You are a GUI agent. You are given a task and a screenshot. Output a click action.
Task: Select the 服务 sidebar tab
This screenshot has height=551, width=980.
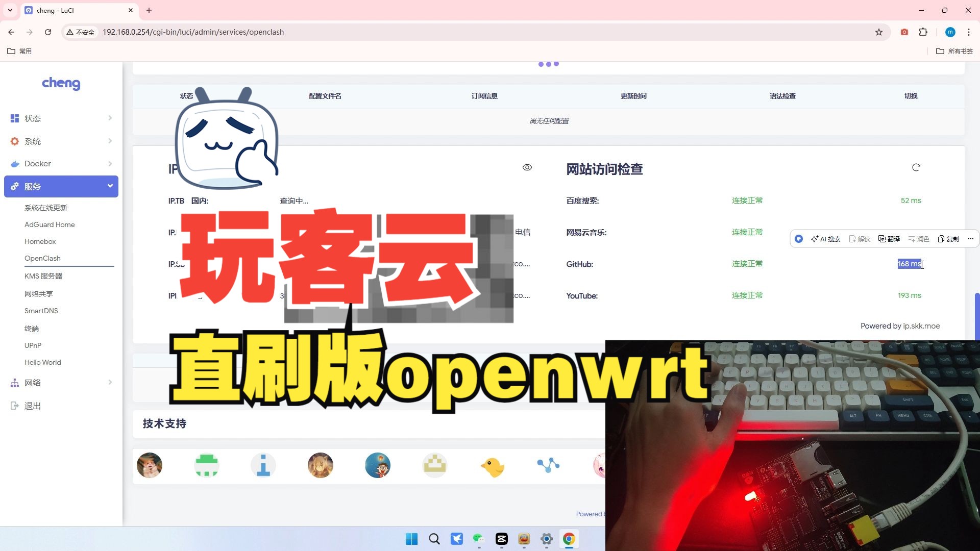(x=61, y=186)
